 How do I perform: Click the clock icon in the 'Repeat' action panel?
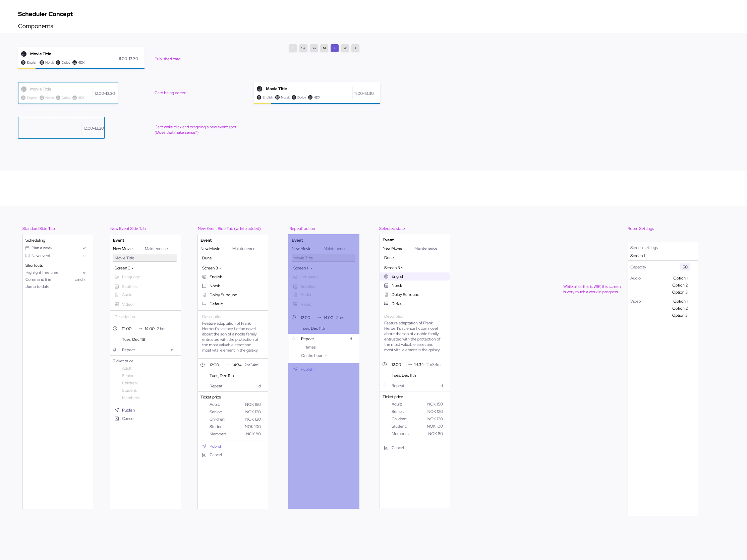294,318
